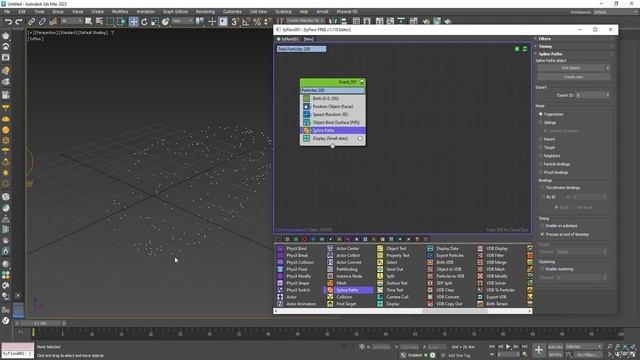Screen dimensions: 640x360
Task: Open the selection filter dropdown in toolbar
Action: pyautogui.click(x=71, y=21)
